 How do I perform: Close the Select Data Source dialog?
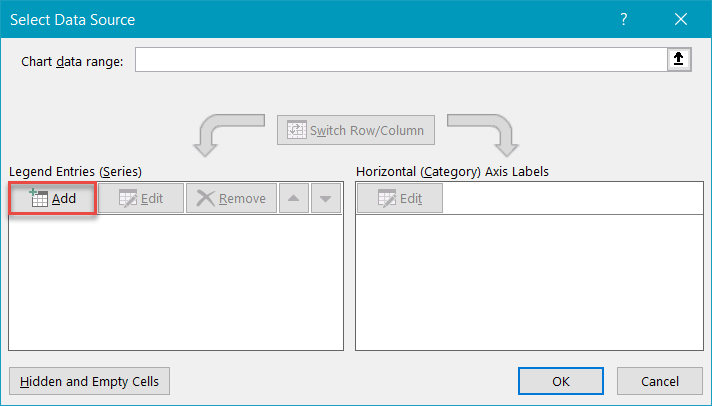pos(681,19)
